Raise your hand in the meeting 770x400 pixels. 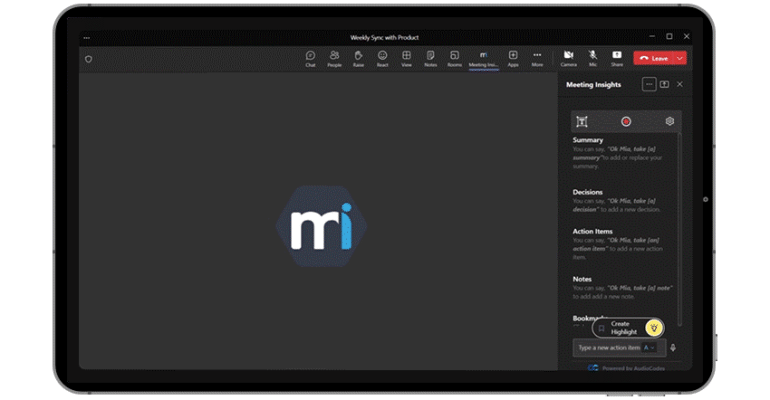[358, 58]
